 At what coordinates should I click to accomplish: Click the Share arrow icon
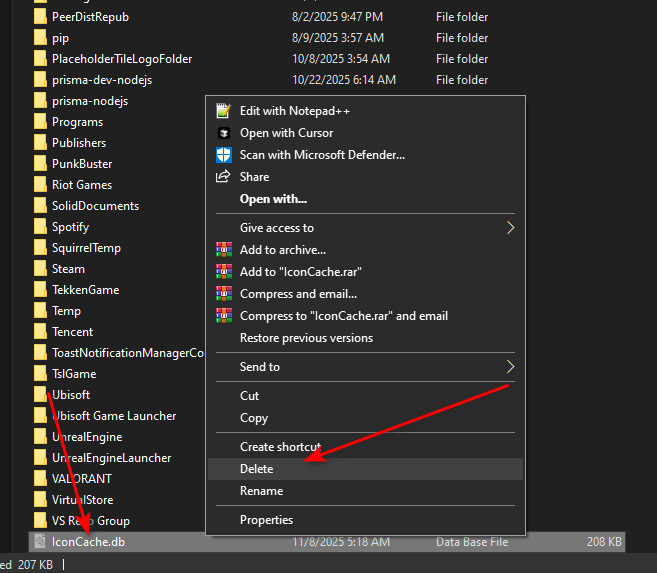[223, 176]
